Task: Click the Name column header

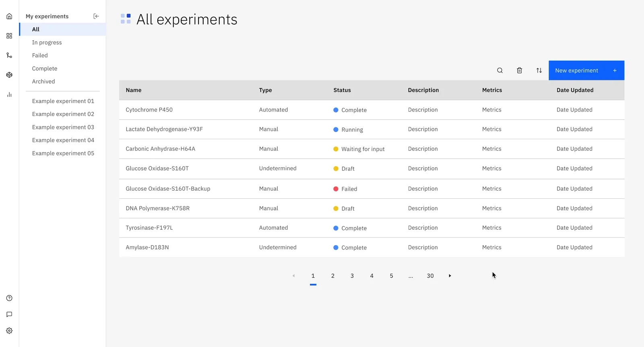Action: 134,90
